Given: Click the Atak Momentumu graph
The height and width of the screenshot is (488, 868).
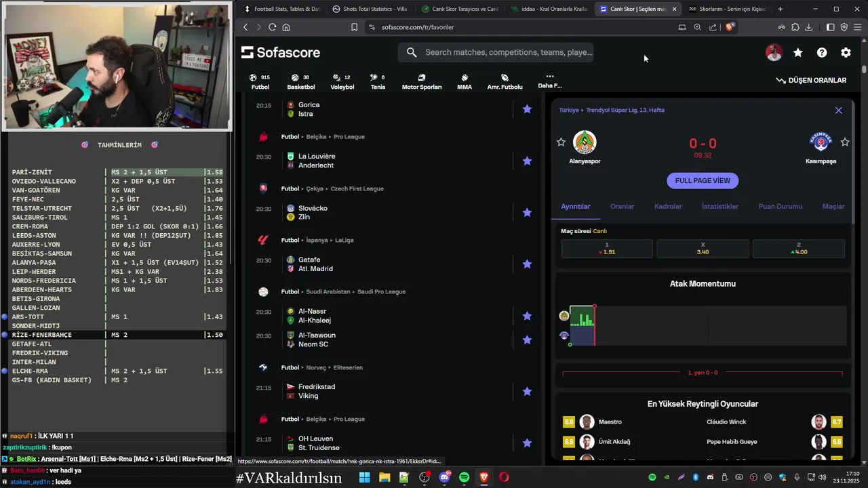Looking at the screenshot, I should click(x=707, y=326).
